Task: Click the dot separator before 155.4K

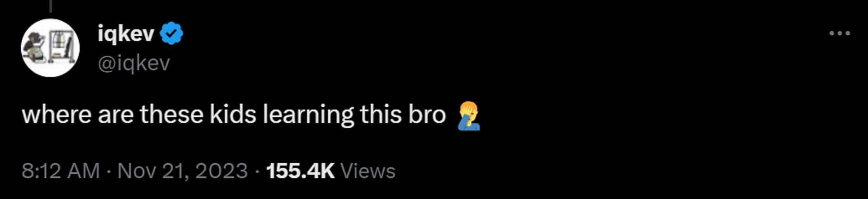Action: pyautogui.click(x=257, y=171)
